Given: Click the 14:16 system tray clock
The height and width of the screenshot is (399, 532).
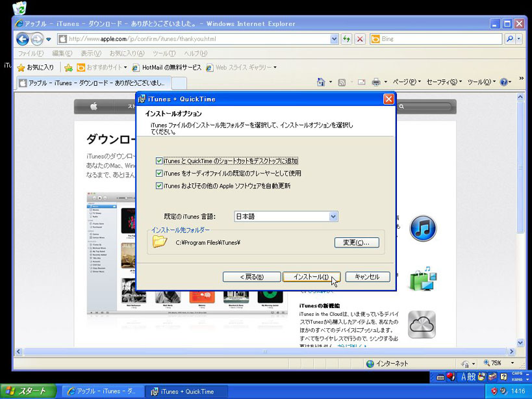Looking at the screenshot, I should [518, 391].
